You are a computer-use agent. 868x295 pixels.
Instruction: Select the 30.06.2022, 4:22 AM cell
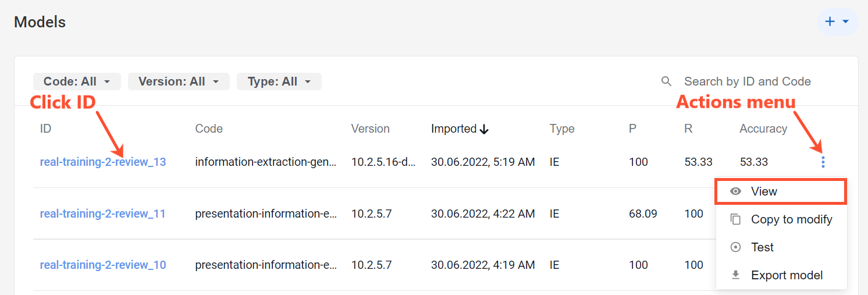tap(483, 214)
